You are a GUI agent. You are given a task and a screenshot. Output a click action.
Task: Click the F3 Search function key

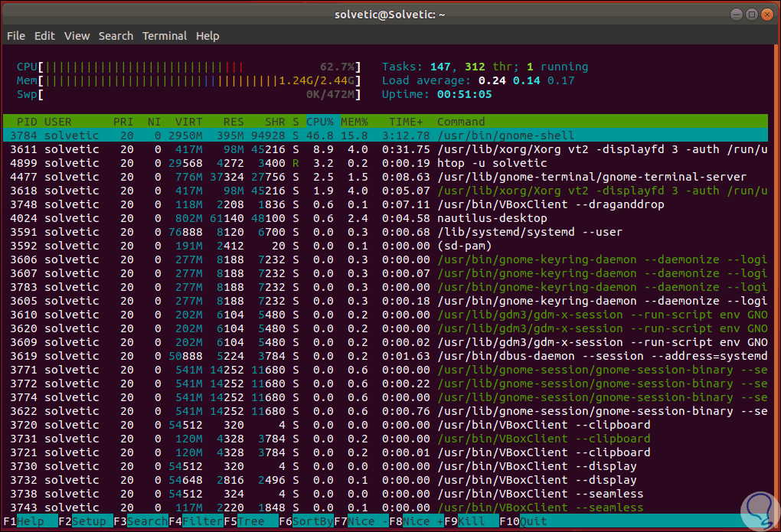coord(140,521)
